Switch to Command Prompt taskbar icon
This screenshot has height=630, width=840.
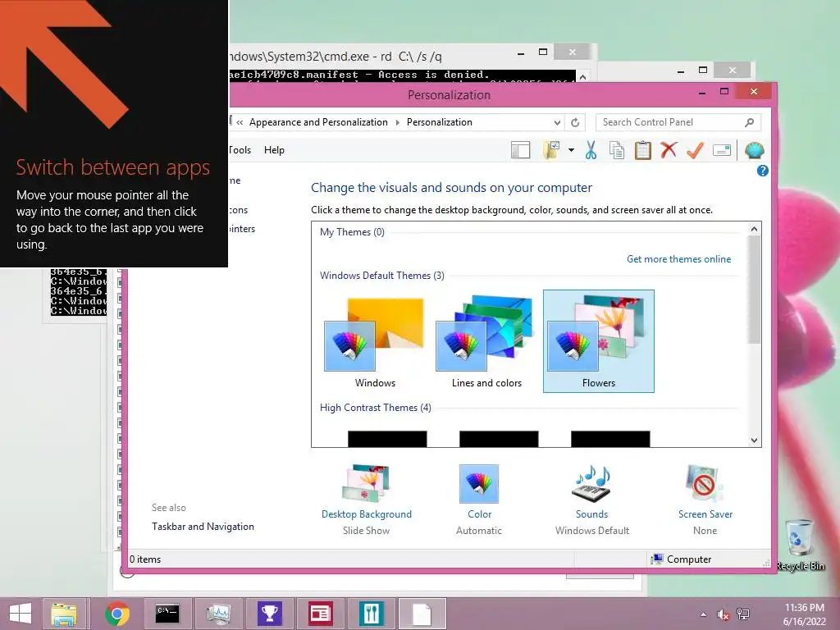point(167,614)
